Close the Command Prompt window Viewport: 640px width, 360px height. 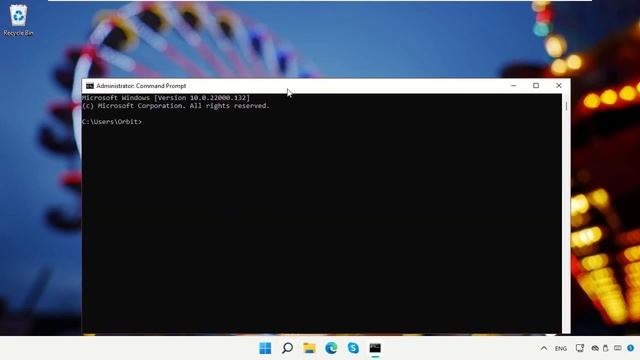(559, 86)
